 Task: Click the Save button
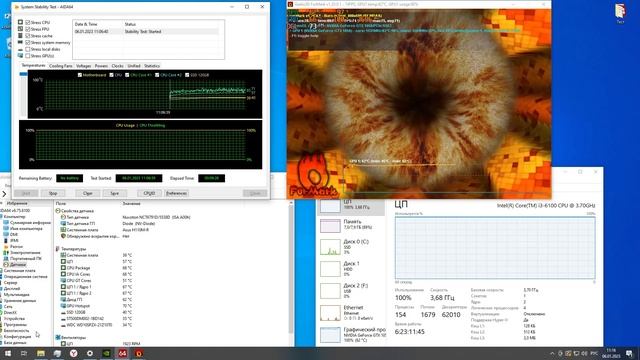(115, 193)
